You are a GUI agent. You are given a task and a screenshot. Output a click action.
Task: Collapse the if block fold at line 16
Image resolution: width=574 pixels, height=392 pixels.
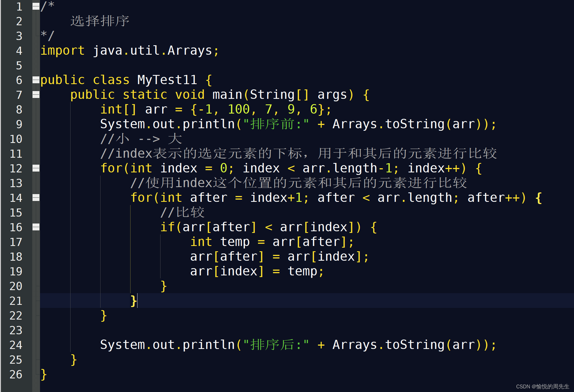pyautogui.click(x=36, y=227)
